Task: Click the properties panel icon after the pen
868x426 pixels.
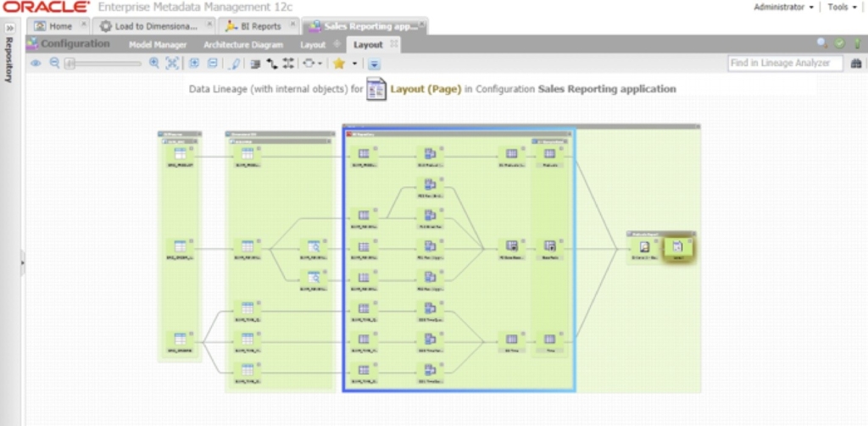Action: point(255,64)
